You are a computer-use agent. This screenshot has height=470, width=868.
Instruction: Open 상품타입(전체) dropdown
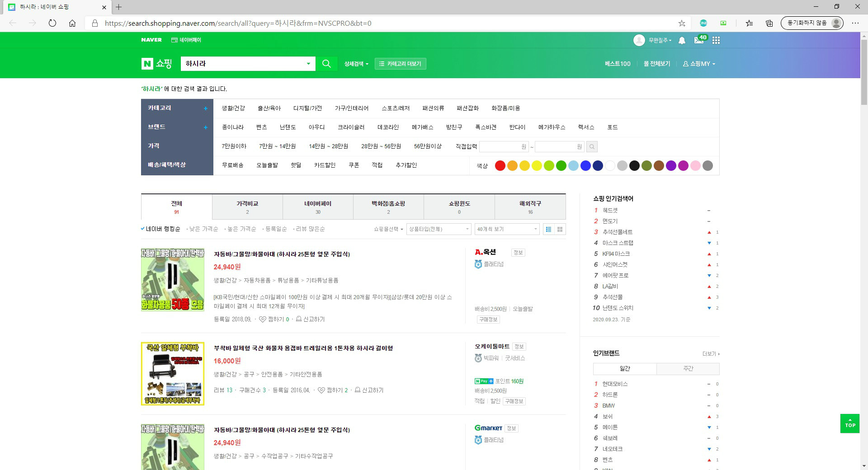coord(439,229)
